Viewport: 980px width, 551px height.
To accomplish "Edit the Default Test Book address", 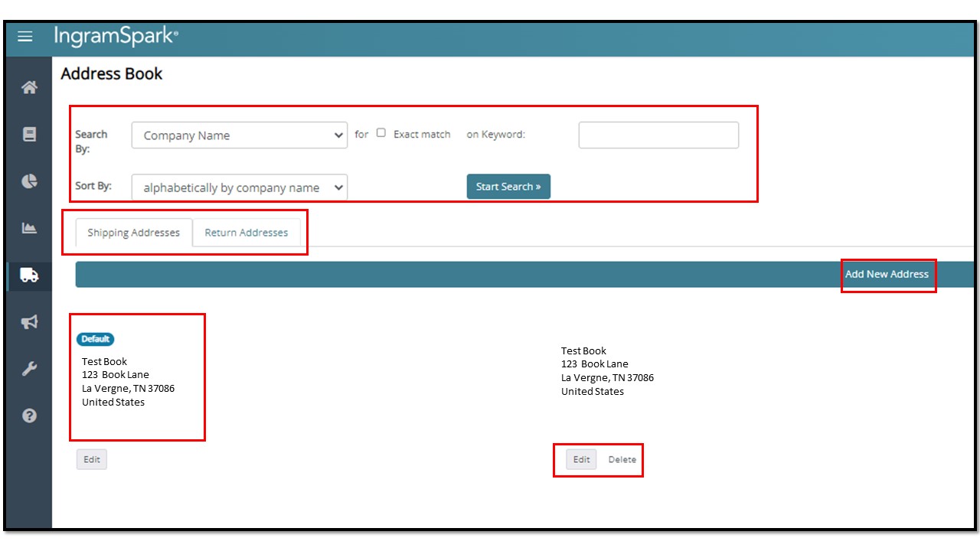I will point(92,459).
